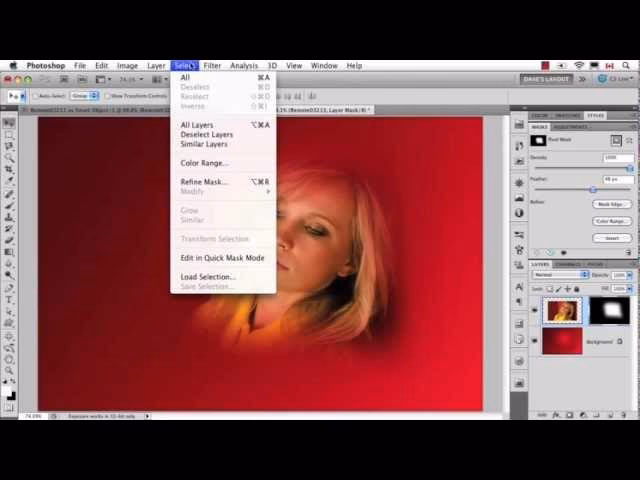This screenshot has height=480, width=640.
Task: Open the screen mode dropdown in application bar
Action: (103, 80)
